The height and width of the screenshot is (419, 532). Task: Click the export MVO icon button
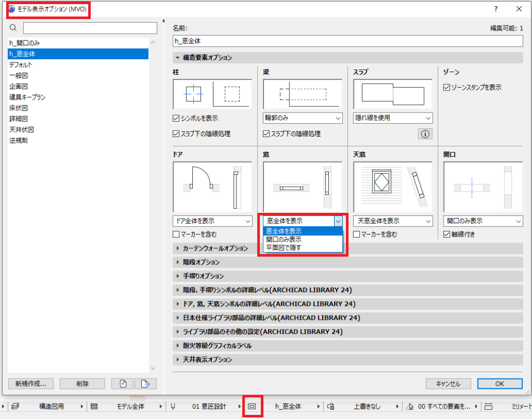(x=145, y=384)
